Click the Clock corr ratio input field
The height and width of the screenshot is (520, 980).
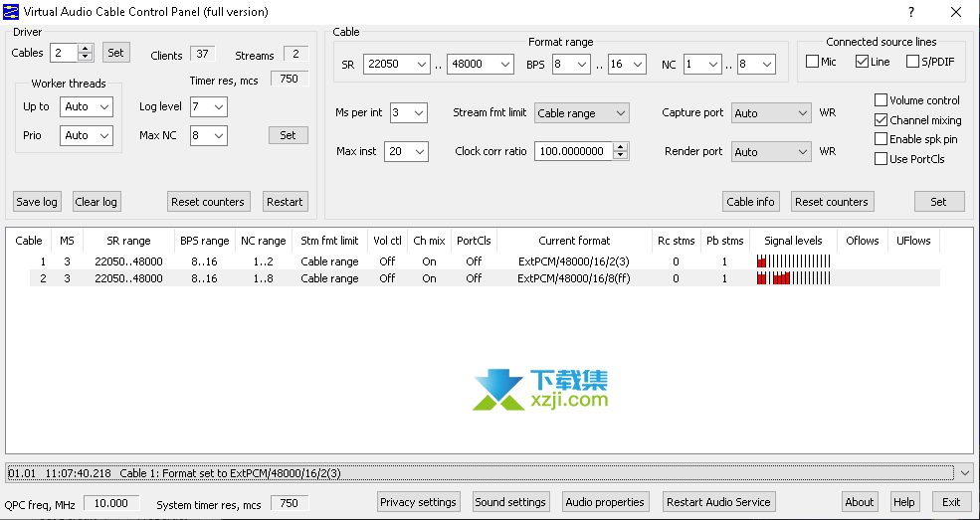coord(574,151)
